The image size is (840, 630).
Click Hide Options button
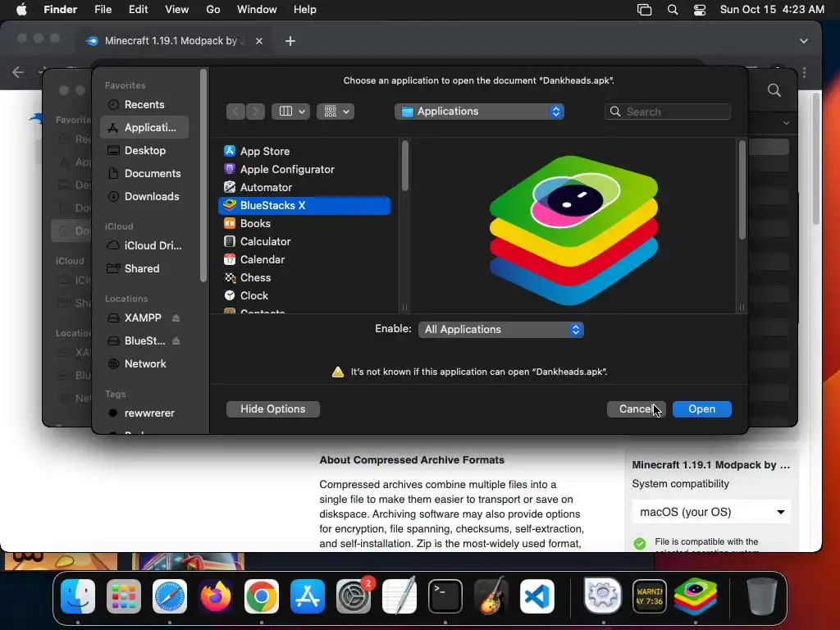click(273, 409)
